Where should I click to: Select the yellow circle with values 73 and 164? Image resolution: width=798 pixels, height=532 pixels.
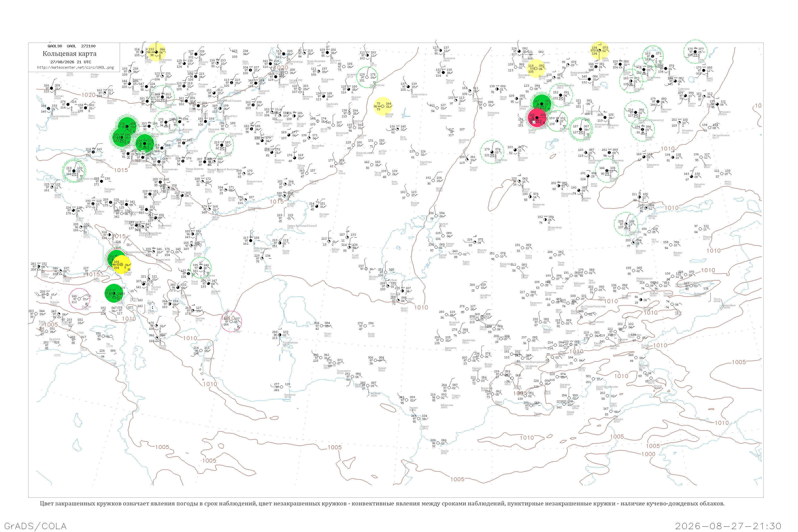[383, 106]
